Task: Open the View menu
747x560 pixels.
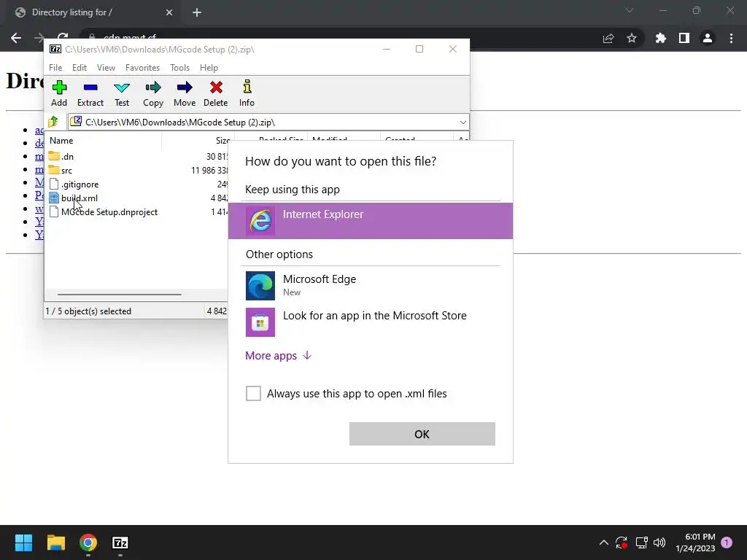Action: (106, 68)
